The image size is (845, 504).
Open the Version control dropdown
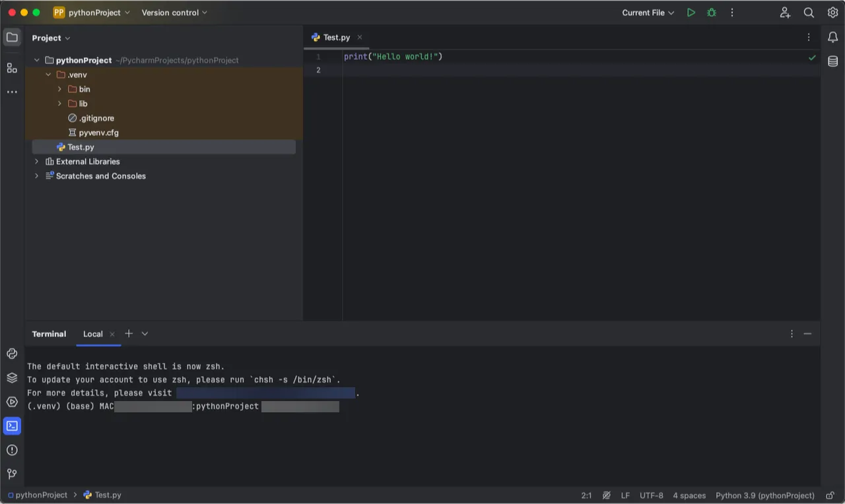(174, 13)
